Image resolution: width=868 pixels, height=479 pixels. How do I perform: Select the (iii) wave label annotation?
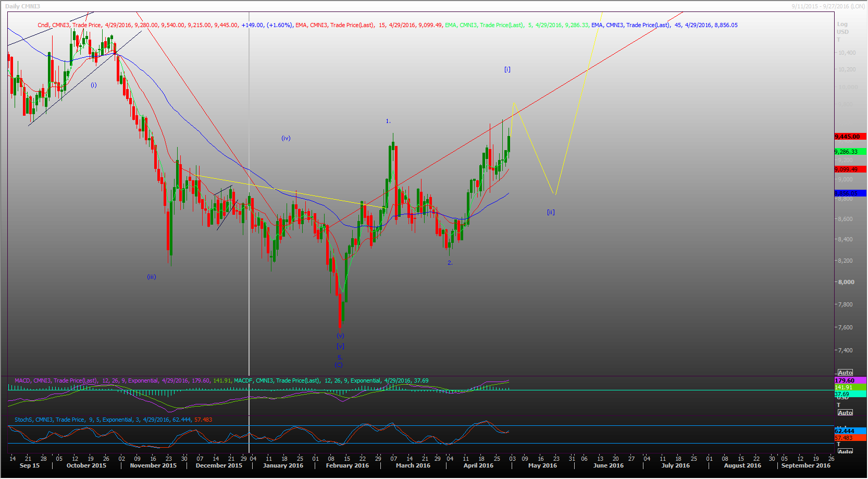click(x=151, y=277)
